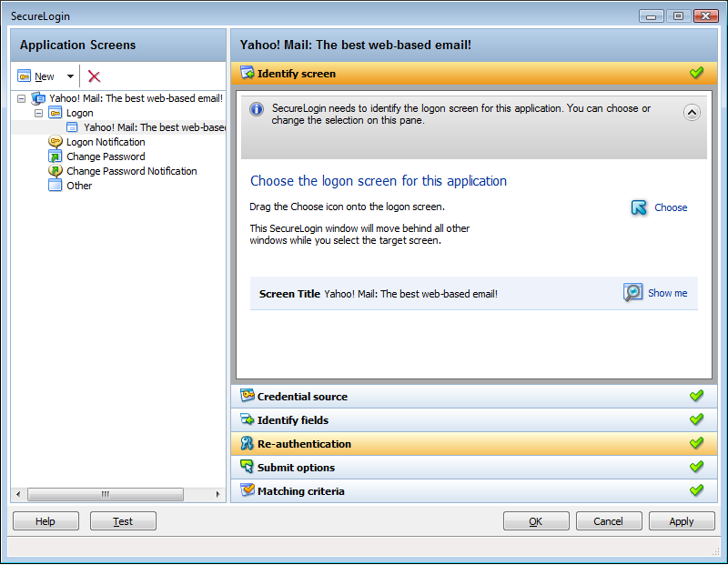Select the Yahoo! Mail logon screen item
728x565 pixels.
pos(153,127)
